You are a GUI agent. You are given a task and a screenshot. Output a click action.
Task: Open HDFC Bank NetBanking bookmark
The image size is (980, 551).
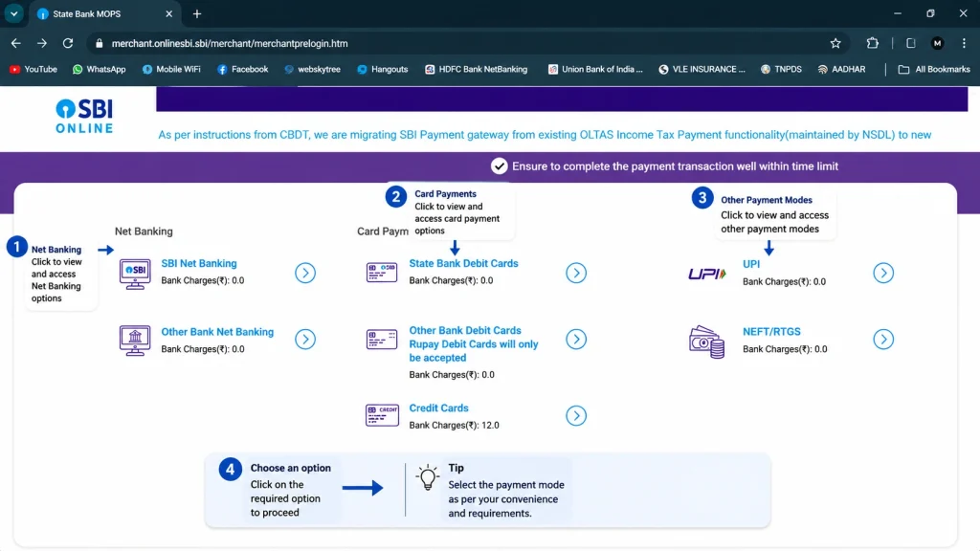click(x=477, y=69)
